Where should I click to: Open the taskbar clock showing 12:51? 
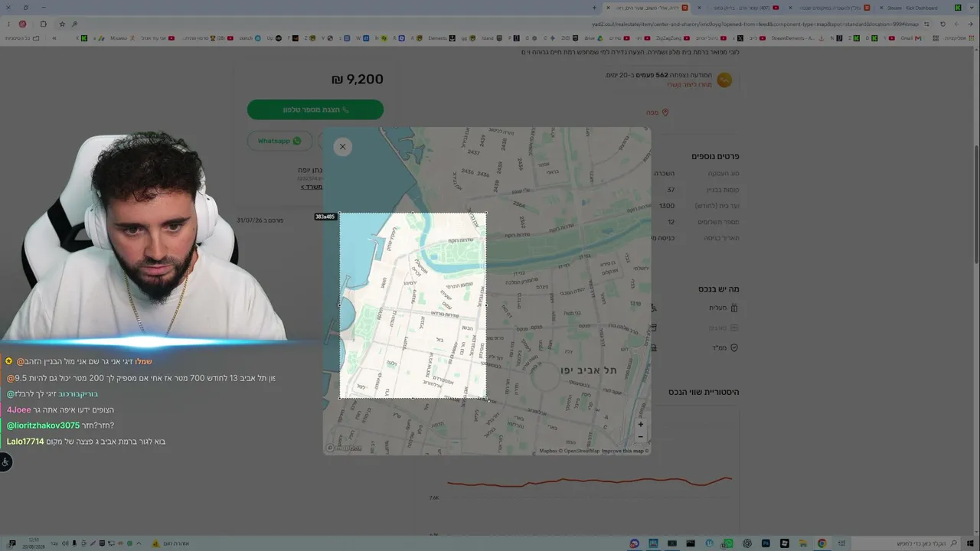pos(35,543)
